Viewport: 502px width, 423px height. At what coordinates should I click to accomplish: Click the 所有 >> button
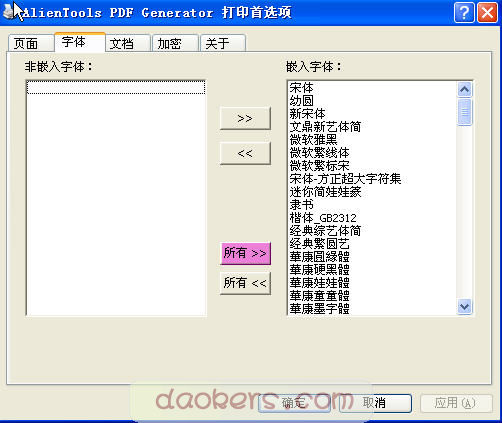click(245, 253)
